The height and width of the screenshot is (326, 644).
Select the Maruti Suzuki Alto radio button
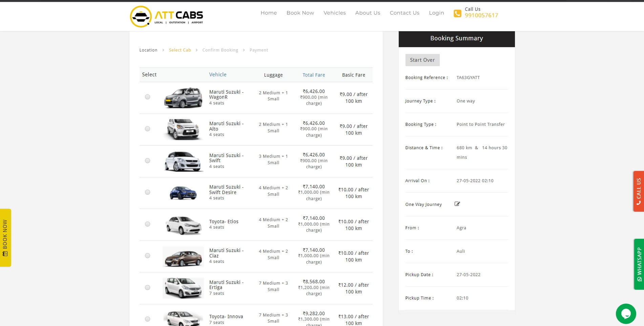click(147, 129)
